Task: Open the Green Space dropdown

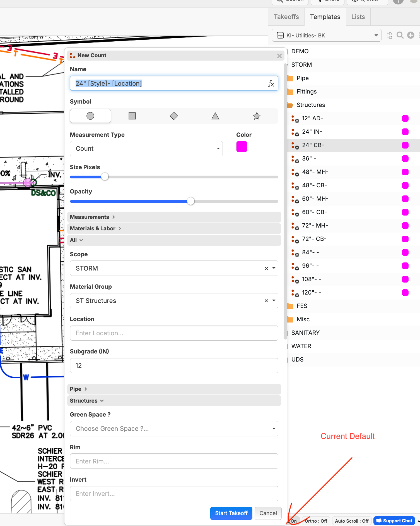Action: (x=174, y=429)
